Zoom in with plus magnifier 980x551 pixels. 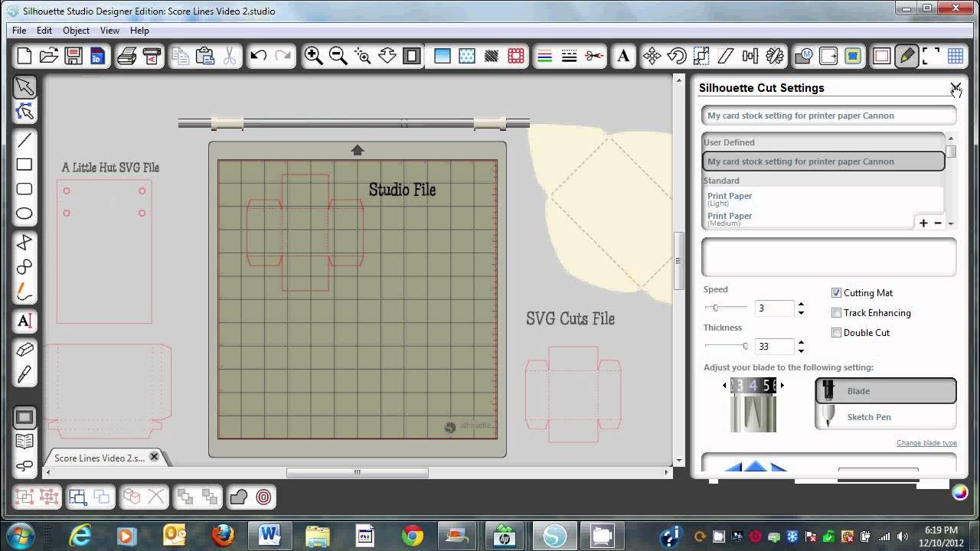pos(313,56)
